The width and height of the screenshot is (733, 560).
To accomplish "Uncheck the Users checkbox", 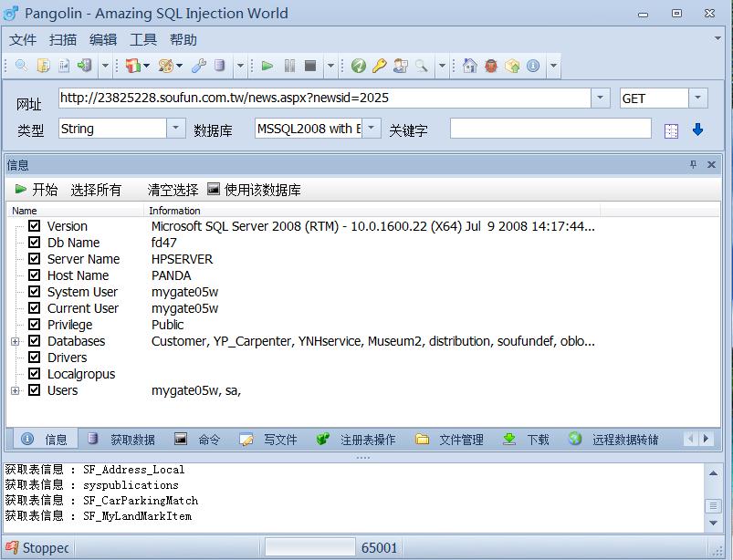I will click(x=34, y=390).
